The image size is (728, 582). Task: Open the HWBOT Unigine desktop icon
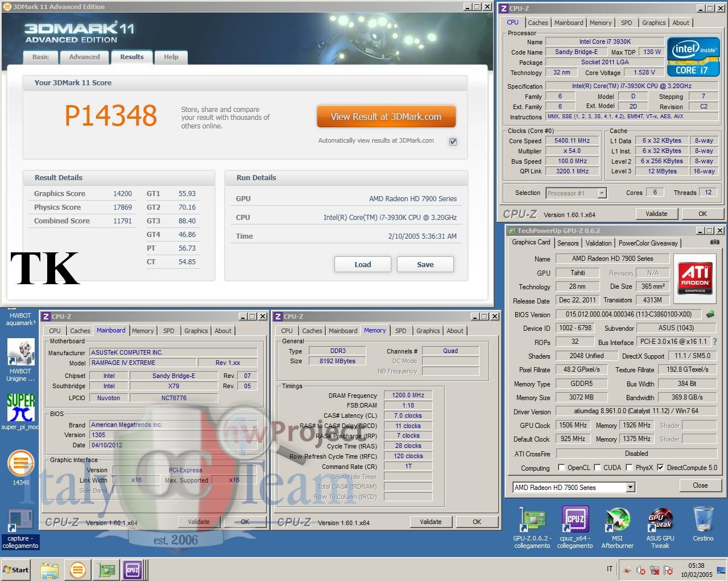coord(20,359)
